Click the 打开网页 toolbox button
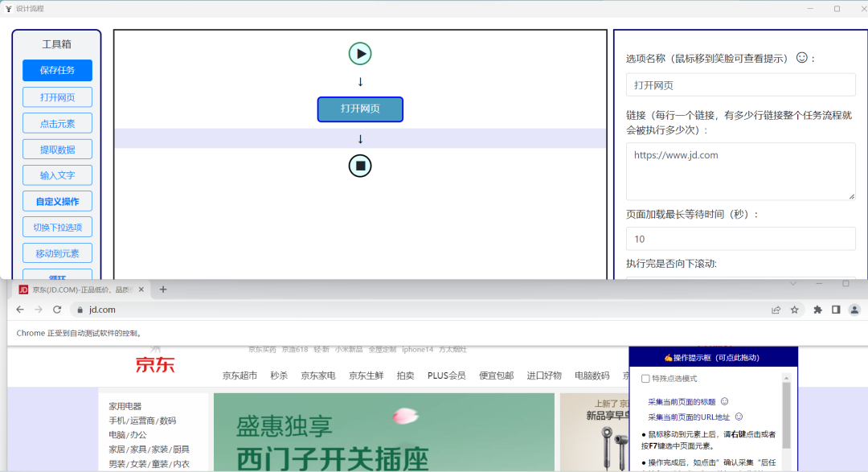The width and height of the screenshot is (868, 472). (58, 97)
